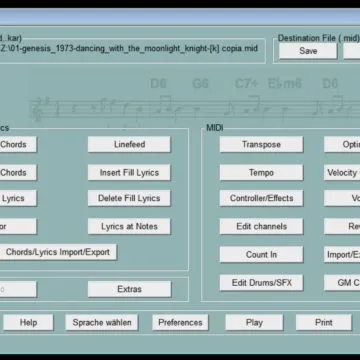This screenshot has height=360, width=360.
Task: Click the Lyrics button beside Delete Fill Lyrics
Action: (x=18, y=198)
